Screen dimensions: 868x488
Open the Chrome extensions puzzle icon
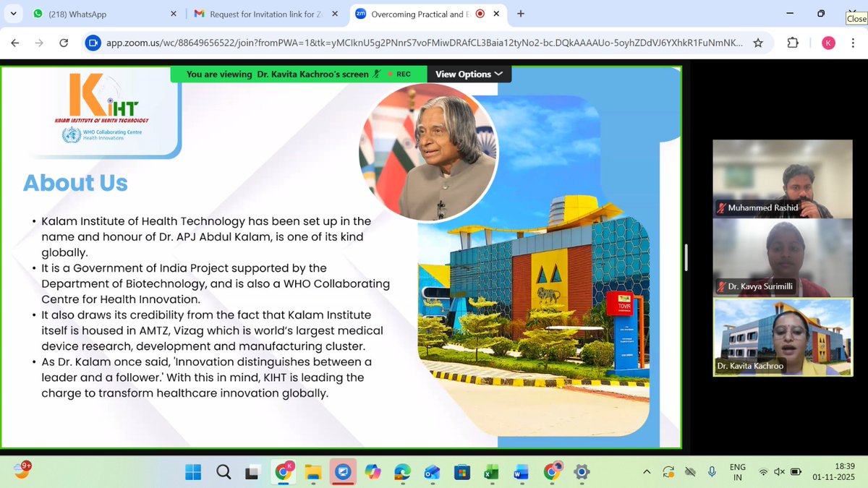[x=793, y=43]
